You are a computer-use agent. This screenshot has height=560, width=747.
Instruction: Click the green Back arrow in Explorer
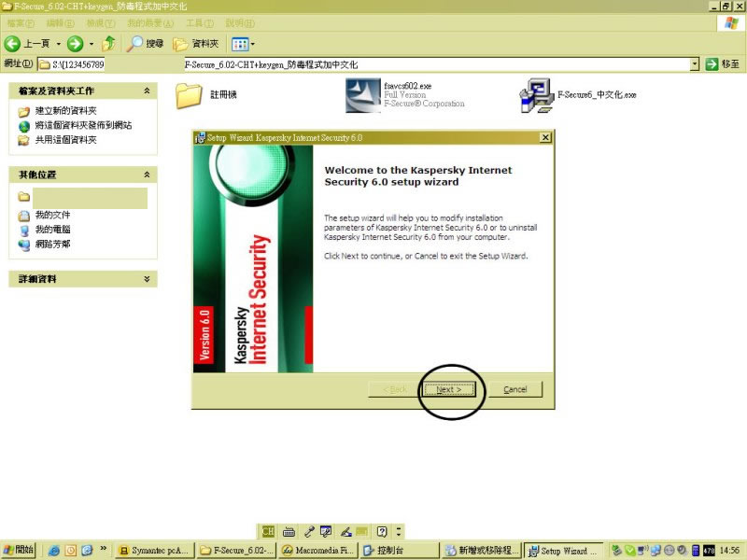coord(12,44)
